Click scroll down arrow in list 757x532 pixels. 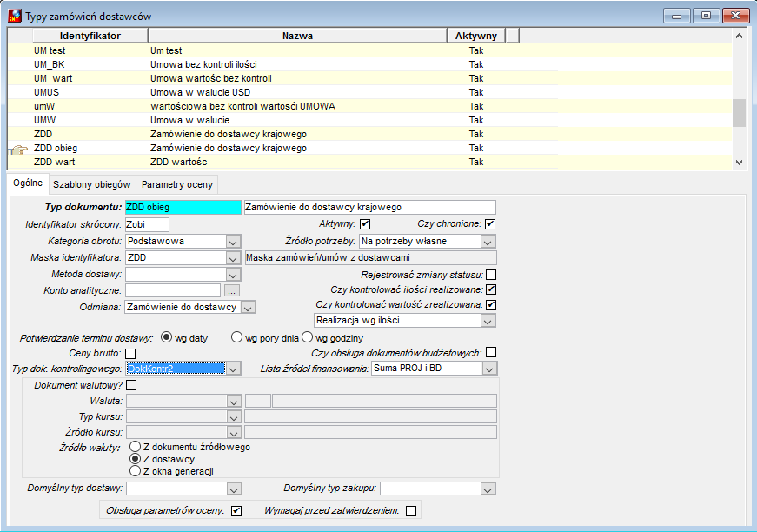click(x=739, y=163)
